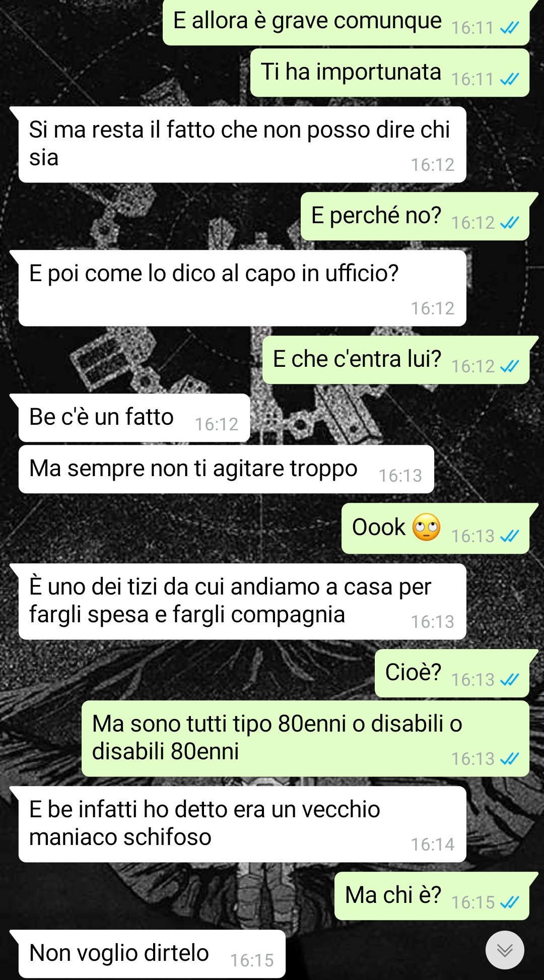Tap the rolling-eyes emoji in 'Oook' message

(x=426, y=528)
